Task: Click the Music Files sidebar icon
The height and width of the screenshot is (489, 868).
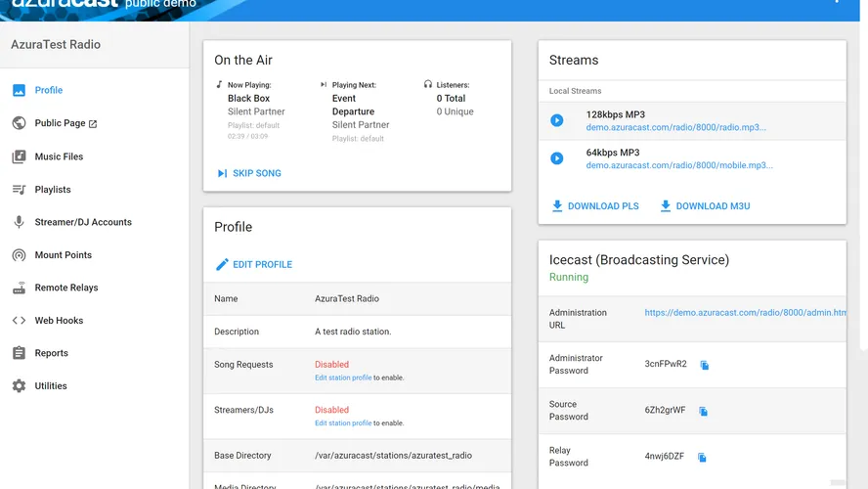Action: [x=19, y=156]
